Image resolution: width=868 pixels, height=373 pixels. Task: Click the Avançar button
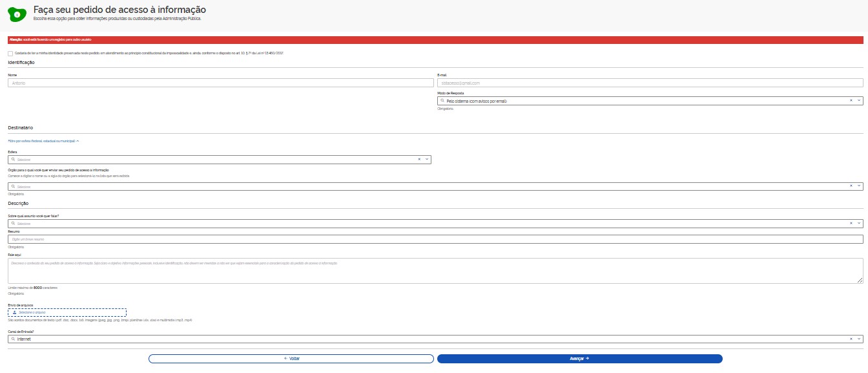579,358
